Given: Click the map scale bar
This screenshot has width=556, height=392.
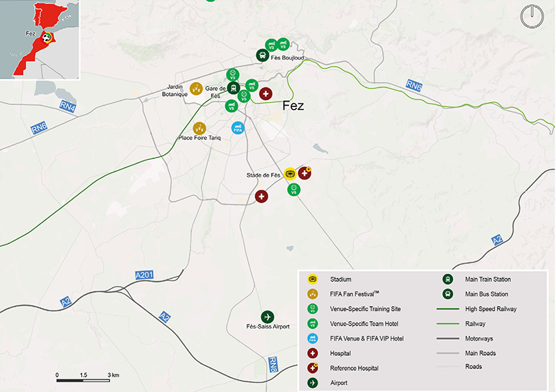Looking at the screenshot, I should pos(83,381).
